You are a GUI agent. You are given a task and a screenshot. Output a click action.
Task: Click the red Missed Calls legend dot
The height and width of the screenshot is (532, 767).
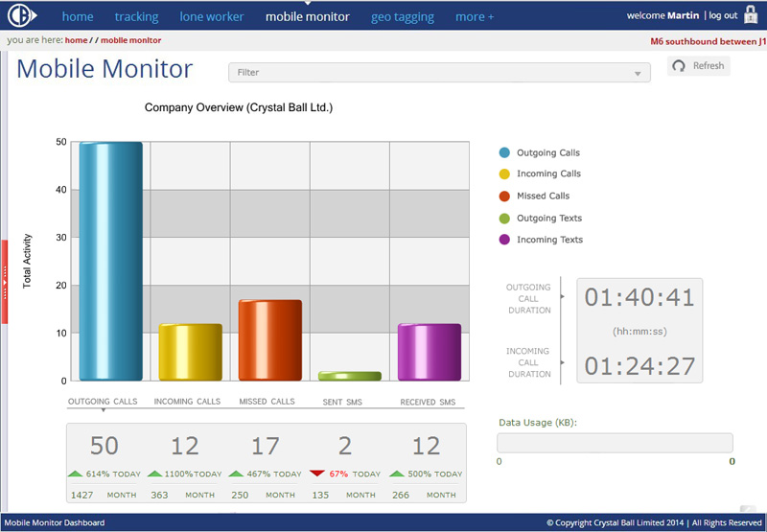point(504,197)
